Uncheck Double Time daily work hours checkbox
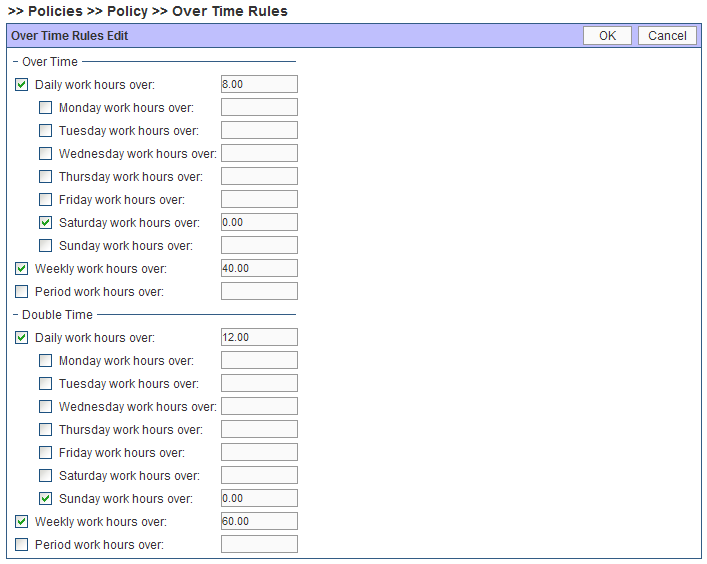Screen dimensions: 707x564 [x=22, y=338]
